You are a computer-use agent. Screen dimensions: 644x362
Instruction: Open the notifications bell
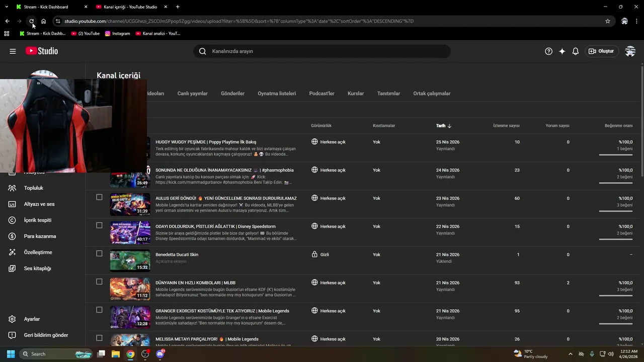tap(576, 51)
